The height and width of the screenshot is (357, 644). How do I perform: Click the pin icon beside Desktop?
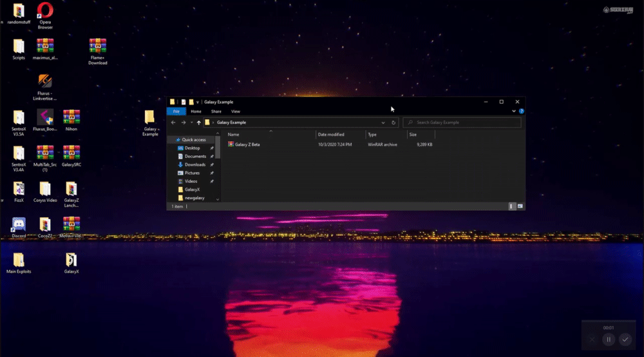212,148
